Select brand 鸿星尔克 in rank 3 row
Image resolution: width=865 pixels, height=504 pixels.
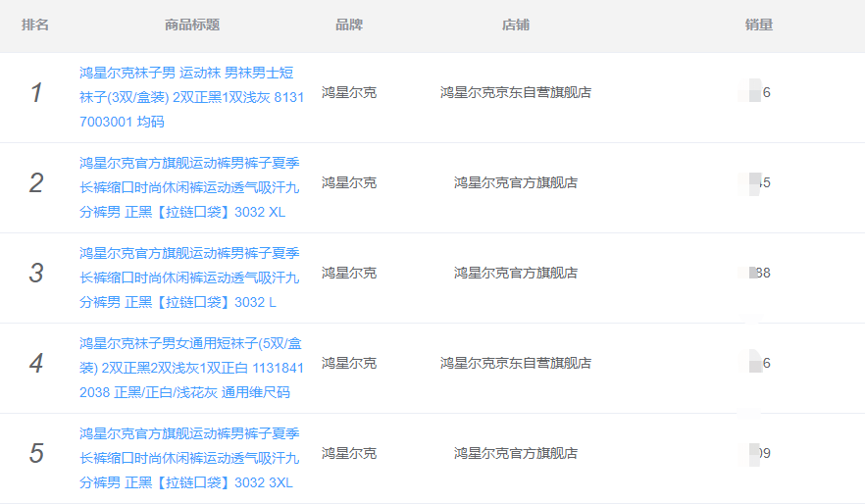349,273
